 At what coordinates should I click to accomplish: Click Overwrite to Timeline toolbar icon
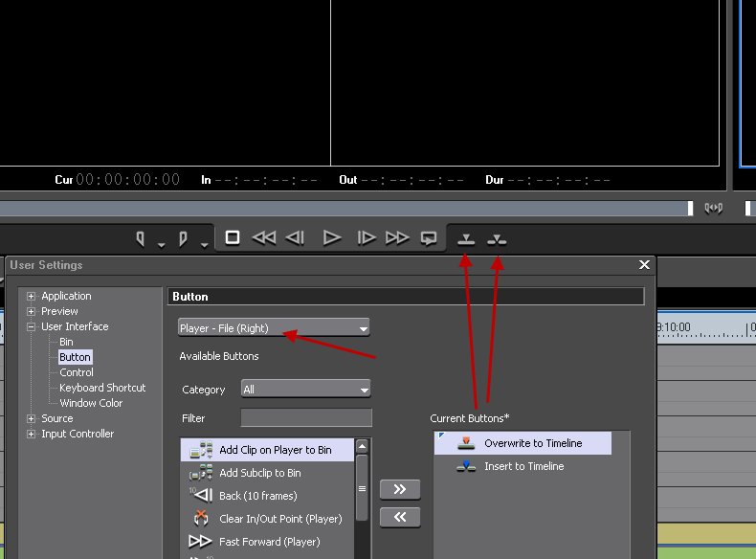pyautogui.click(x=466, y=239)
